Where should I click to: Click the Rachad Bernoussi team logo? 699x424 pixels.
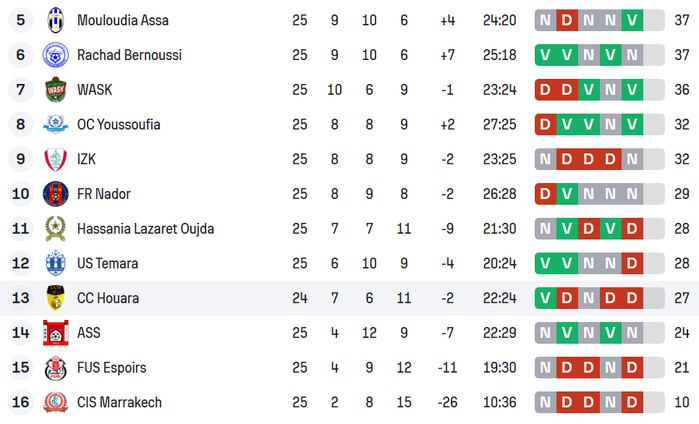(55, 55)
